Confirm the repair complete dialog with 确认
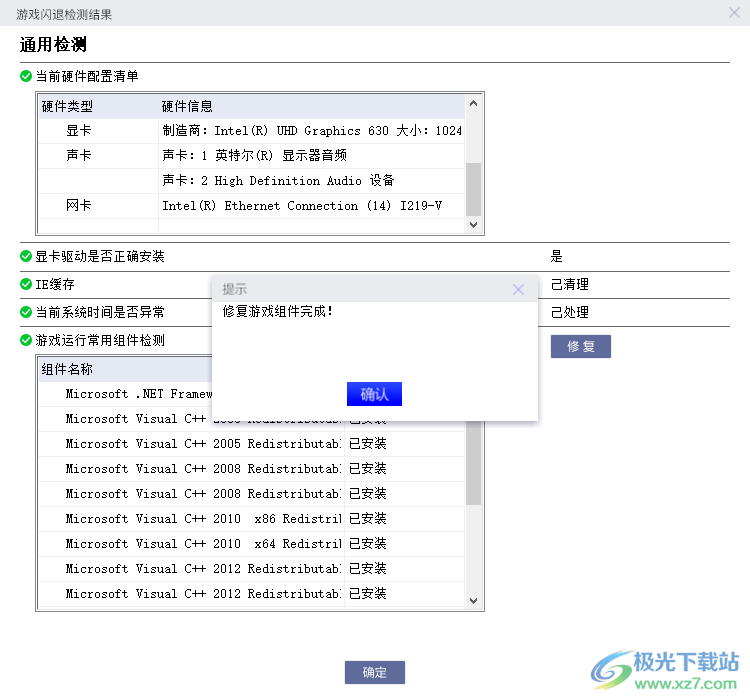Image resolution: width=750 pixels, height=700 pixels. pyautogui.click(x=374, y=394)
